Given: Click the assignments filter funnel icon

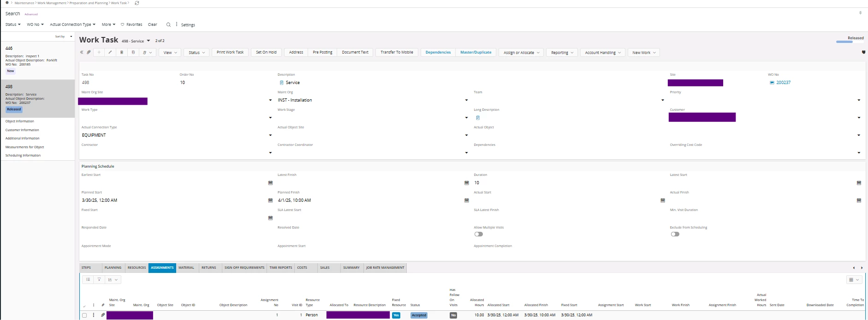Looking at the screenshot, I should [99, 279].
